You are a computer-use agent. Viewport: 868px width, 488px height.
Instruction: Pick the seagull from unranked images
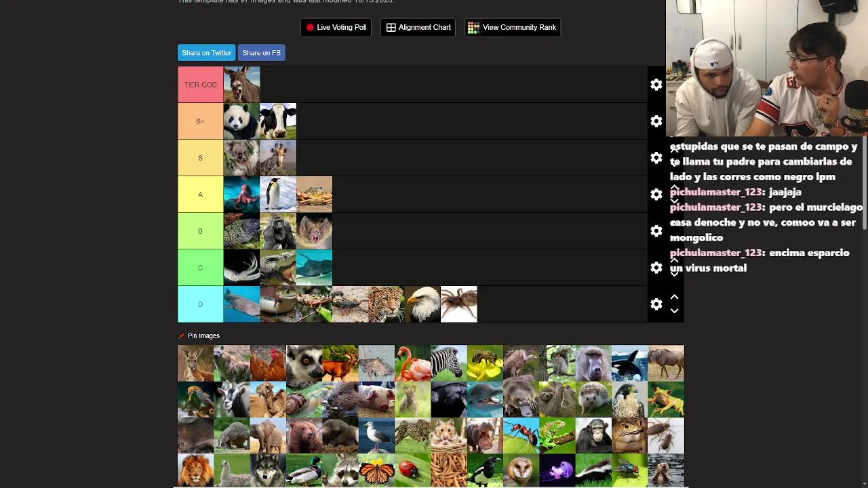(x=376, y=435)
